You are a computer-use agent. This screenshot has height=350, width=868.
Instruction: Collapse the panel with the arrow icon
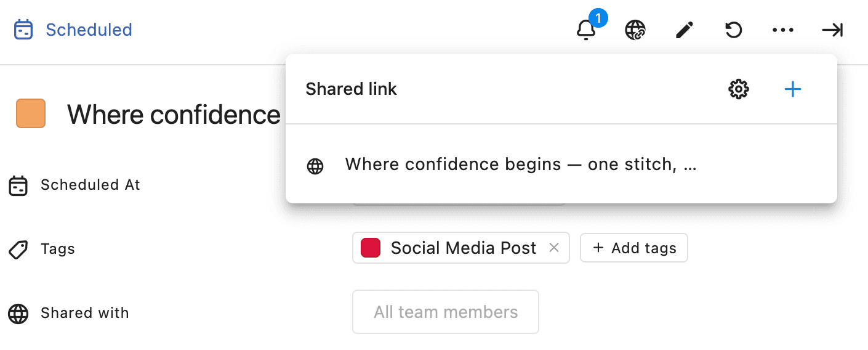[832, 30]
